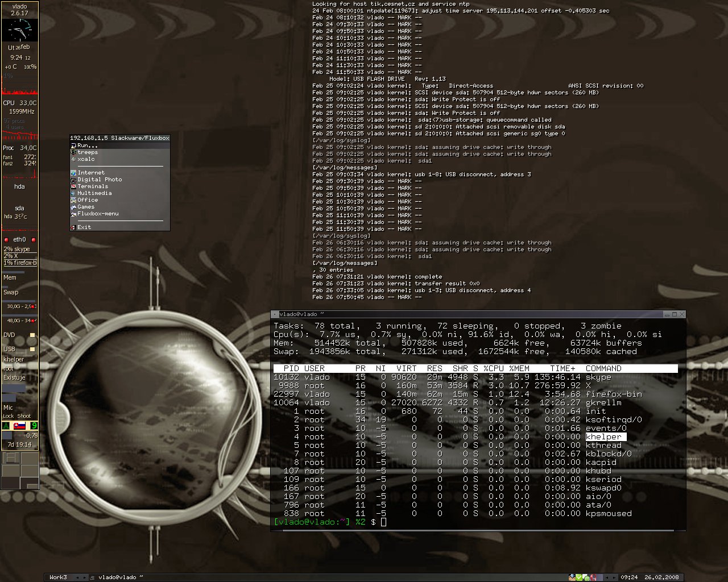Click the Work3 workspace name in toolbar

tap(58, 577)
